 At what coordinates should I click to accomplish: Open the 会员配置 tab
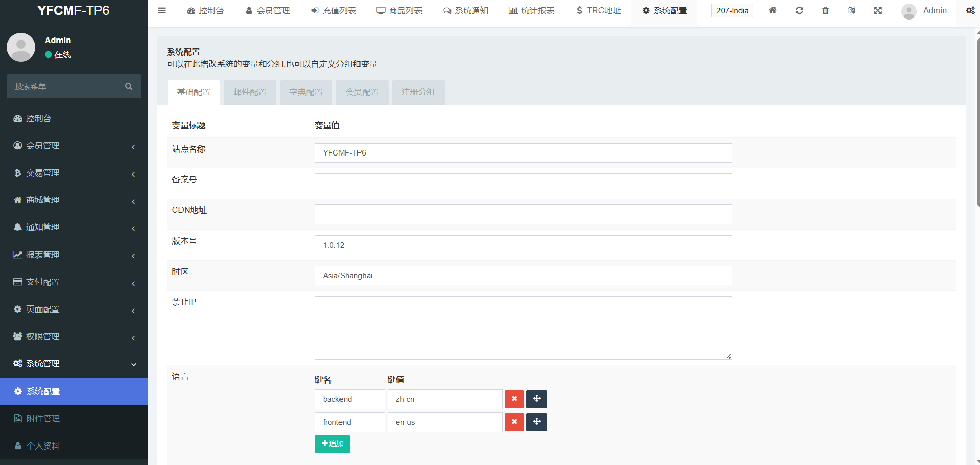[x=362, y=92]
